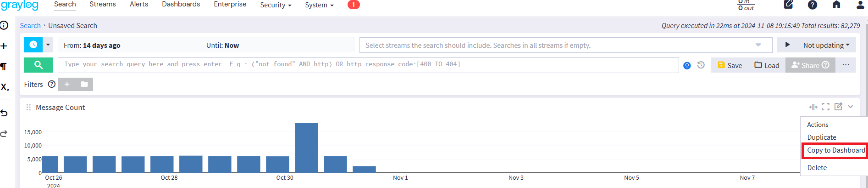The image size is (868, 188).
Task: Open the scratchpad edit icon in header
Action: [x=789, y=5]
